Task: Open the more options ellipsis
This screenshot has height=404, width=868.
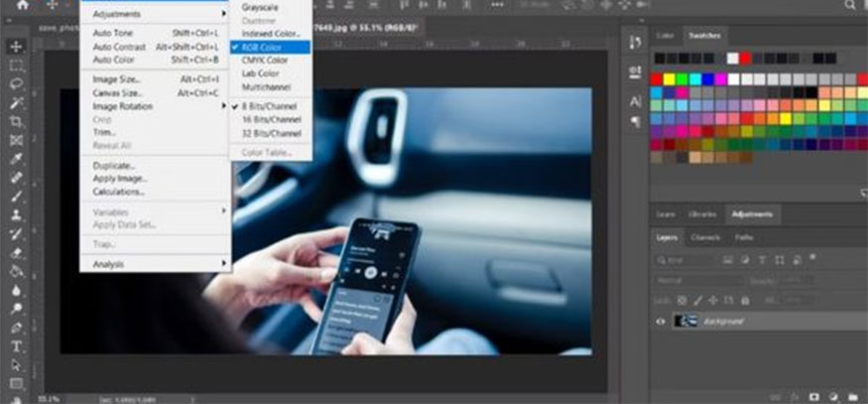Action: pos(497,4)
